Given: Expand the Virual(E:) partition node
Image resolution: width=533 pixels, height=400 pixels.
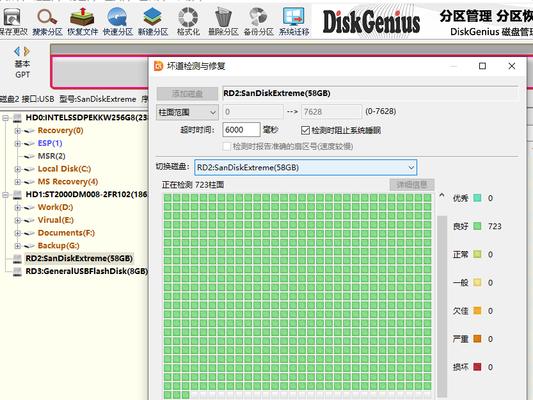Looking at the screenshot, I should pyautogui.click(x=18, y=221).
